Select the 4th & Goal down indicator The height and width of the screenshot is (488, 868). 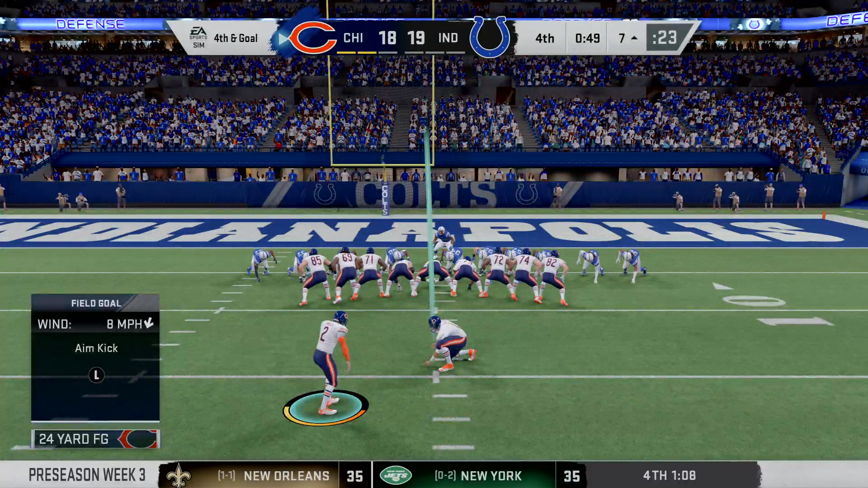236,38
